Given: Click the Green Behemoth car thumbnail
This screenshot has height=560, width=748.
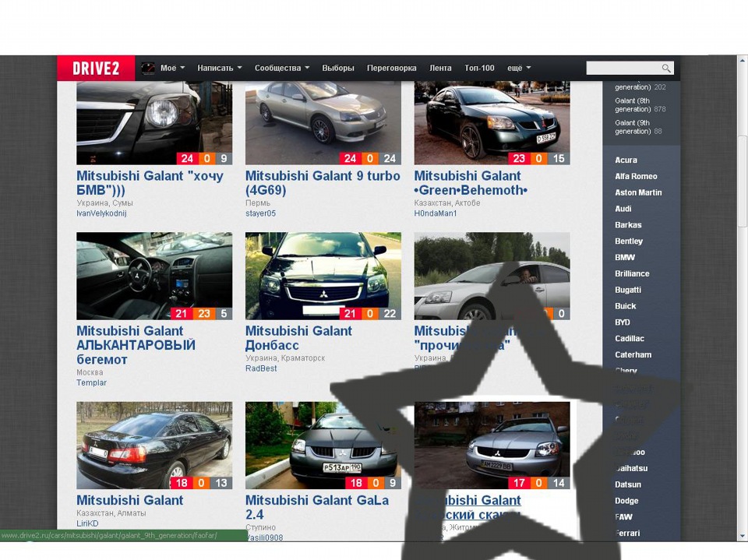Looking at the screenshot, I should (x=492, y=123).
